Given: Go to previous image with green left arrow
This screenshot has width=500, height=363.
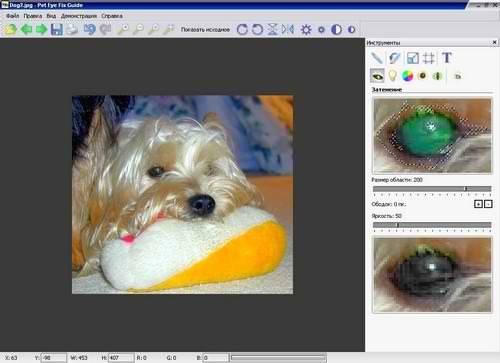Looking at the screenshot, I should (27, 29).
